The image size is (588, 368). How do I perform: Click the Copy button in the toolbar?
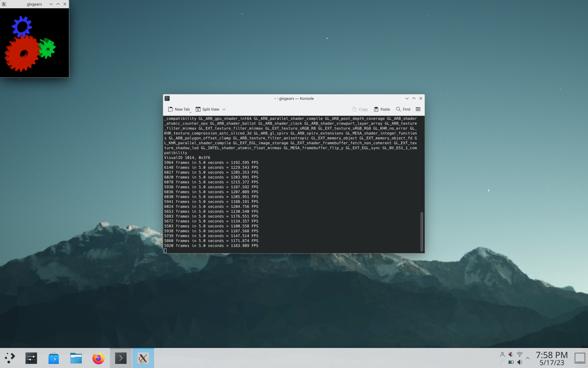(x=360, y=109)
